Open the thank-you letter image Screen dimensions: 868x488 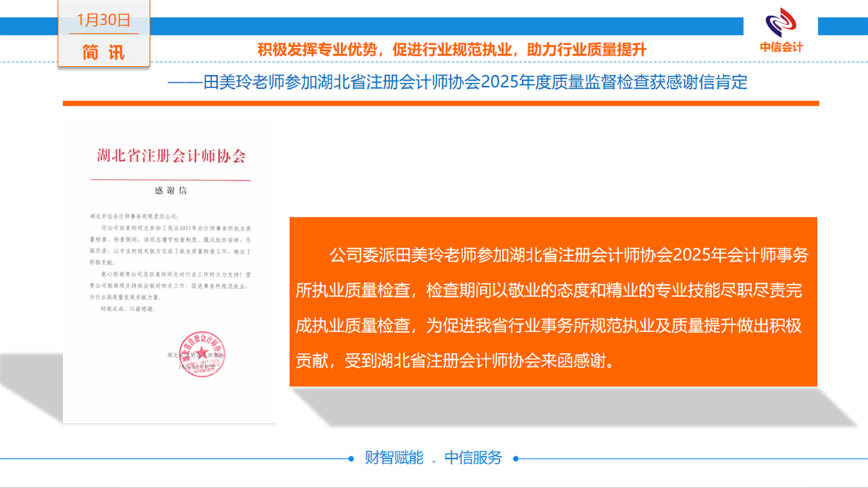tap(170, 271)
